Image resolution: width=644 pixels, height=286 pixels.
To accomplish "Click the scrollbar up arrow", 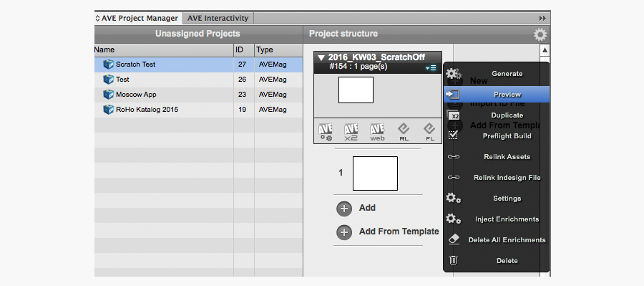I will (545, 50).
